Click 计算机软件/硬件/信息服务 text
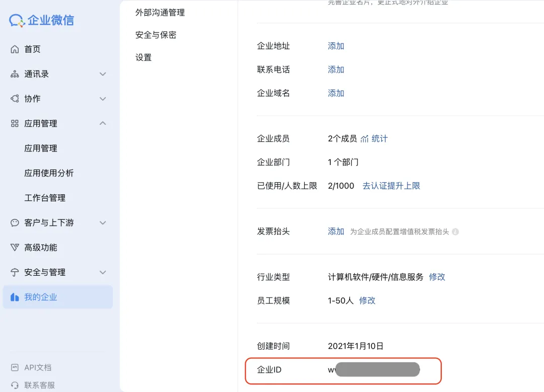Image resolution: width=544 pixels, height=392 pixels. (375, 277)
